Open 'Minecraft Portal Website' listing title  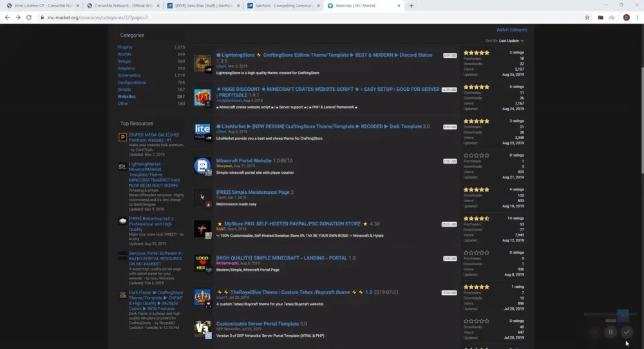click(243, 160)
